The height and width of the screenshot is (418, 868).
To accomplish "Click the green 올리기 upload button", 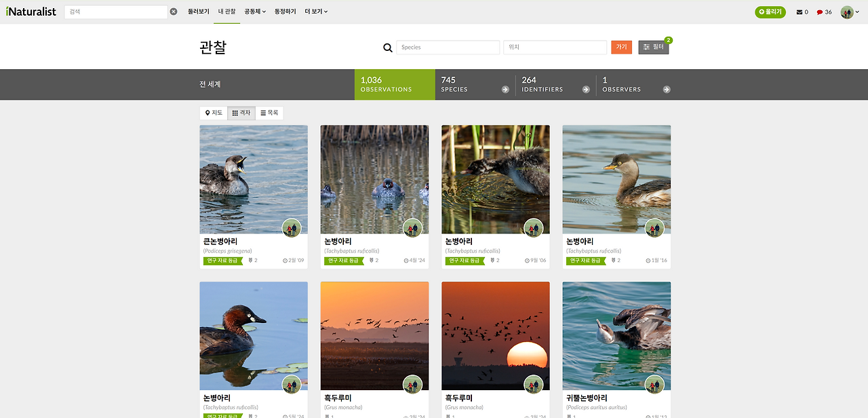I will [x=770, y=12].
